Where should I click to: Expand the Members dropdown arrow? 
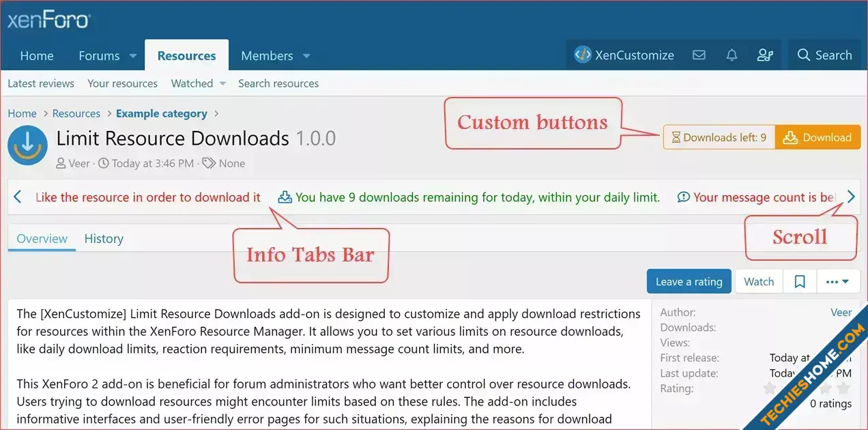pyautogui.click(x=306, y=56)
